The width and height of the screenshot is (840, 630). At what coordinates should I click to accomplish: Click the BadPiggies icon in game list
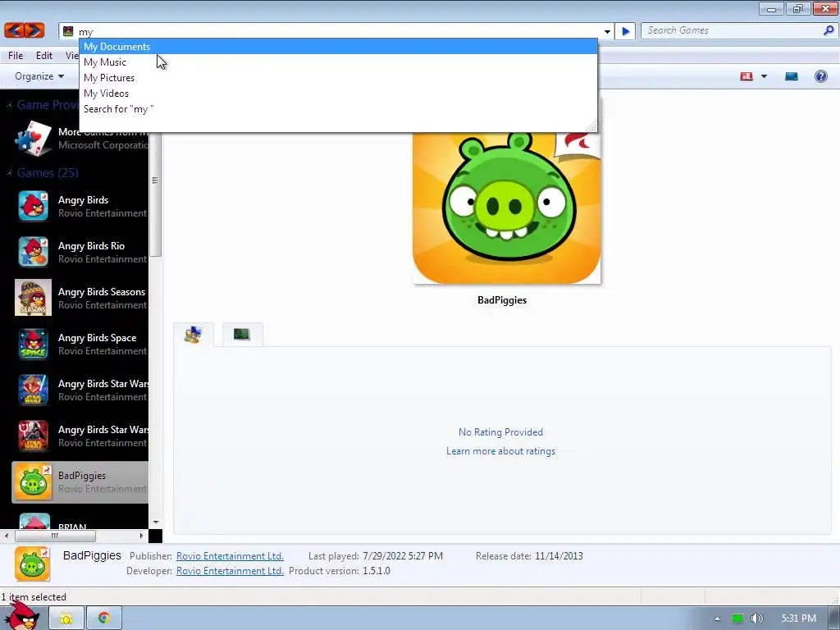click(x=33, y=482)
